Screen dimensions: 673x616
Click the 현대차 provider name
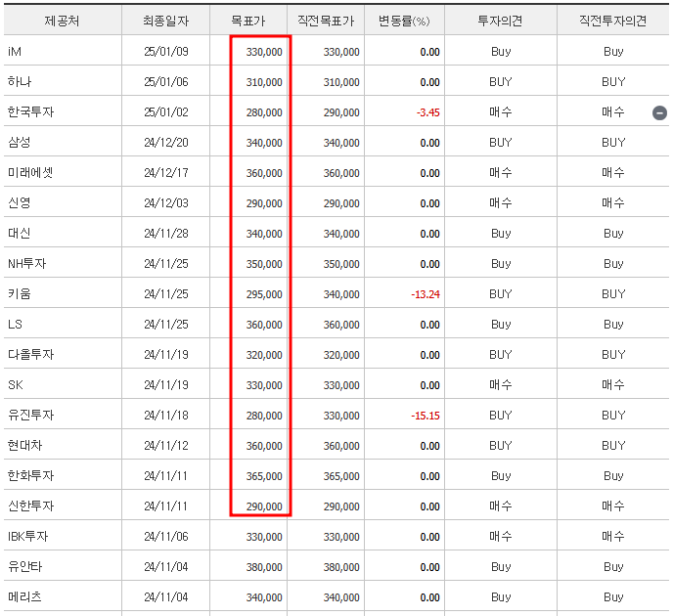point(24,445)
